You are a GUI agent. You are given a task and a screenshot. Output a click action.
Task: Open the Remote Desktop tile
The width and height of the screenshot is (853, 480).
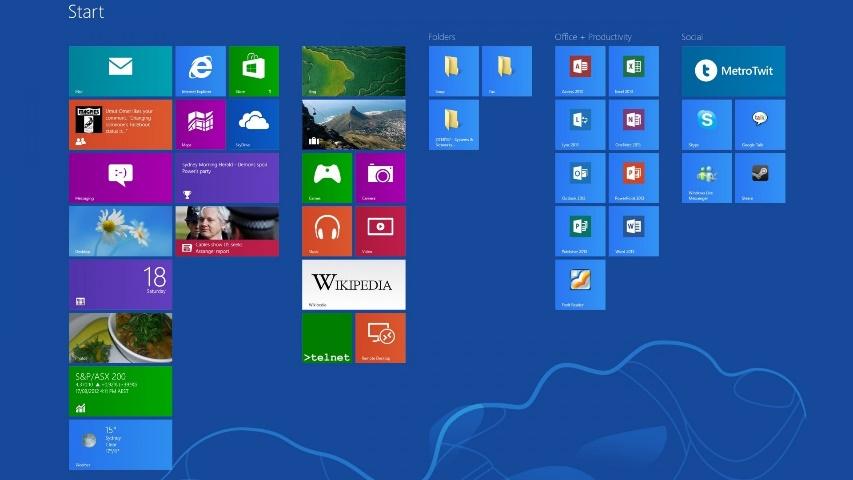pos(380,338)
